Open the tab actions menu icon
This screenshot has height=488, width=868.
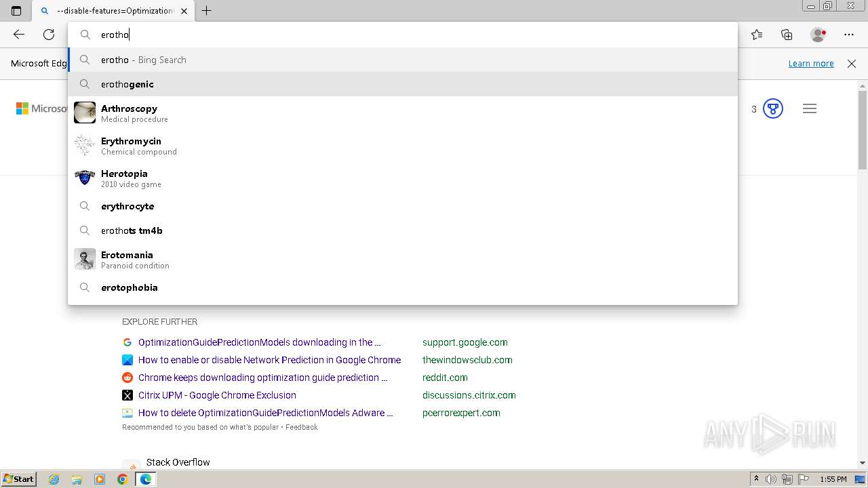[x=16, y=11]
